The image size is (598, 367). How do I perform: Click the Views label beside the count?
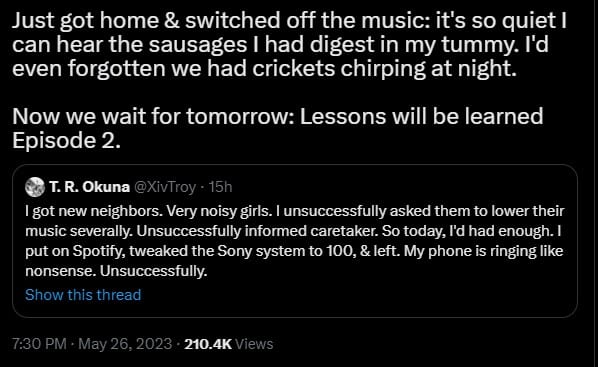[254, 344]
